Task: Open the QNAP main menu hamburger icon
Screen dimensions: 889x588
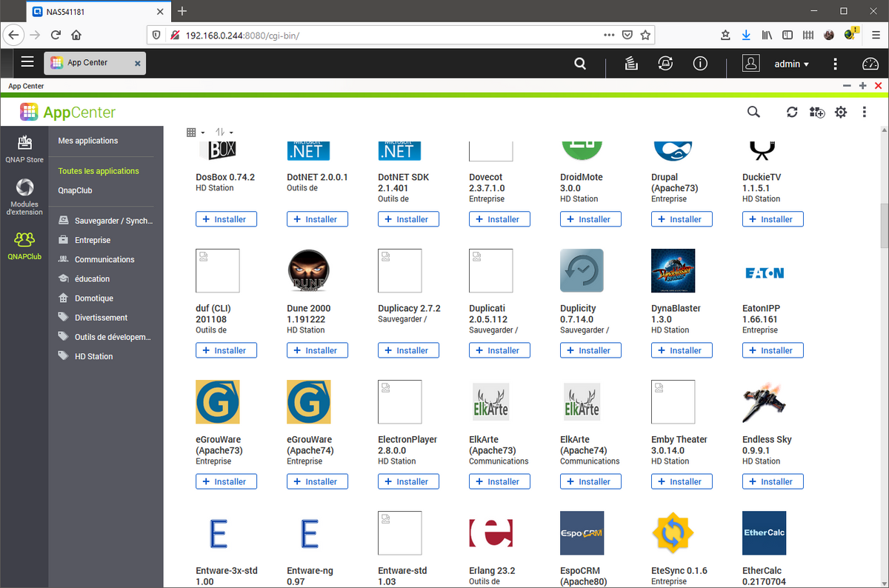Action: tap(27, 62)
